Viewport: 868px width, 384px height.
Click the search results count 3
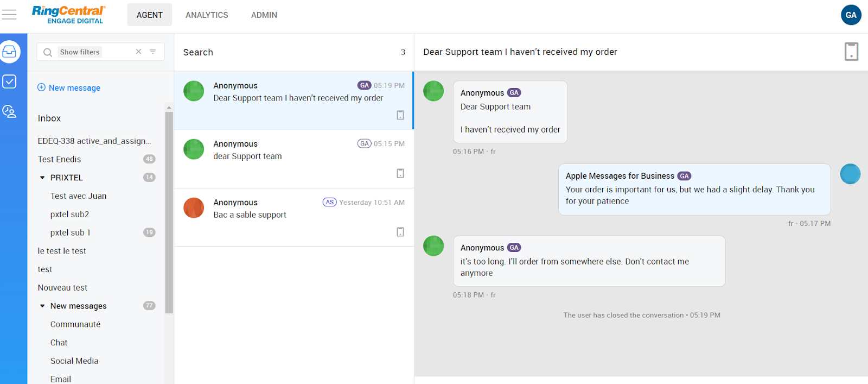403,52
